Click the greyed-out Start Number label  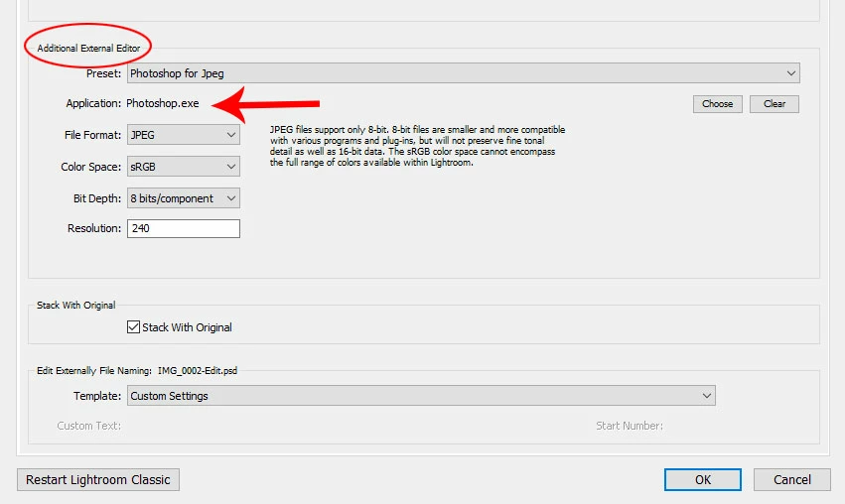coord(630,426)
